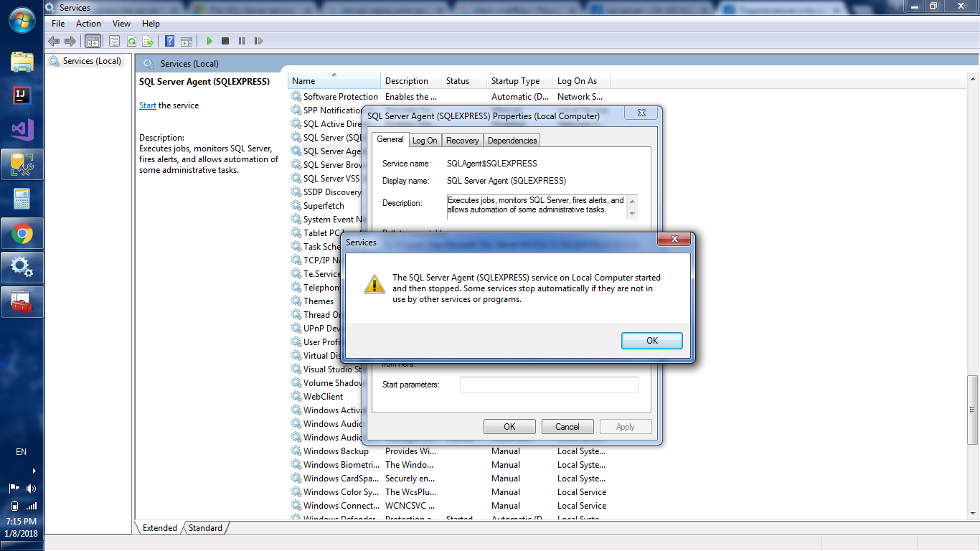Click the Description box scroll-up arrow
This screenshot has width=980, height=551.
point(632,200)
